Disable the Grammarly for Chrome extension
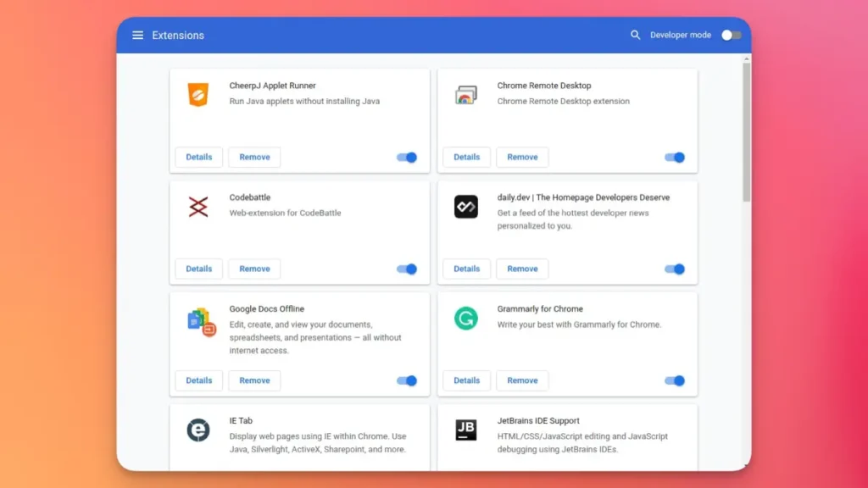The height and width of the screenshot is (488, 868). point(674,380)
